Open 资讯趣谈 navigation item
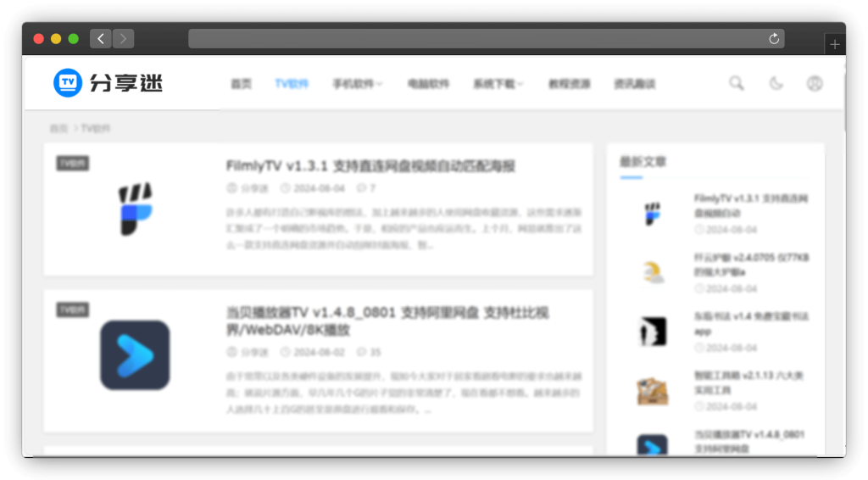Screen dimensions: 868x480 pos(634,84)
